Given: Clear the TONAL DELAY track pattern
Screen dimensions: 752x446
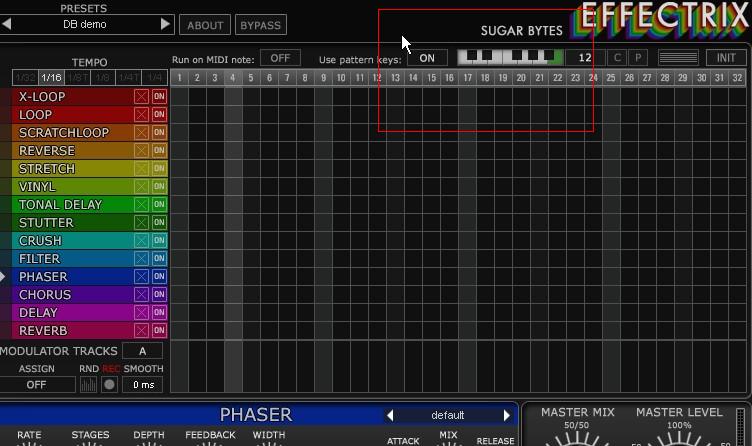Looking at the screenshot, I should (141, 204).
